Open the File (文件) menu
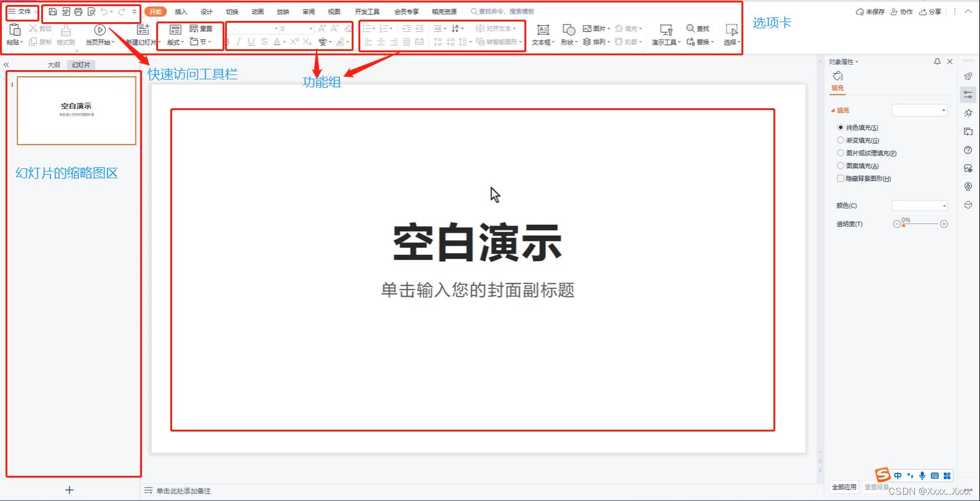The image size is (980, 501). coord(20,12)
